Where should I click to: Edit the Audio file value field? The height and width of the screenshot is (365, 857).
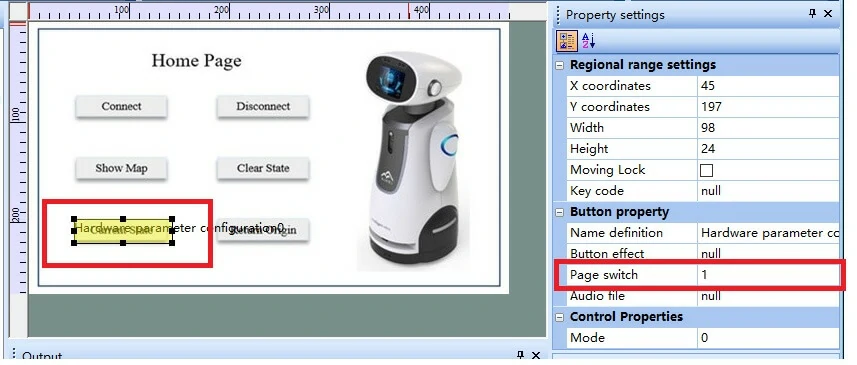pyautogui.click(x=768, y=296)
